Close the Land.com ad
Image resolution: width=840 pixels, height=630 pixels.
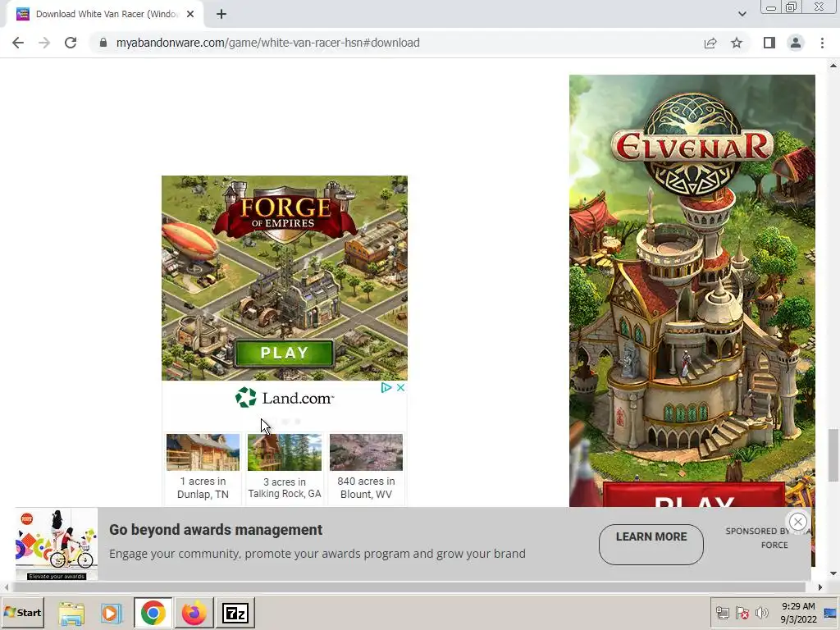point(400,388)
